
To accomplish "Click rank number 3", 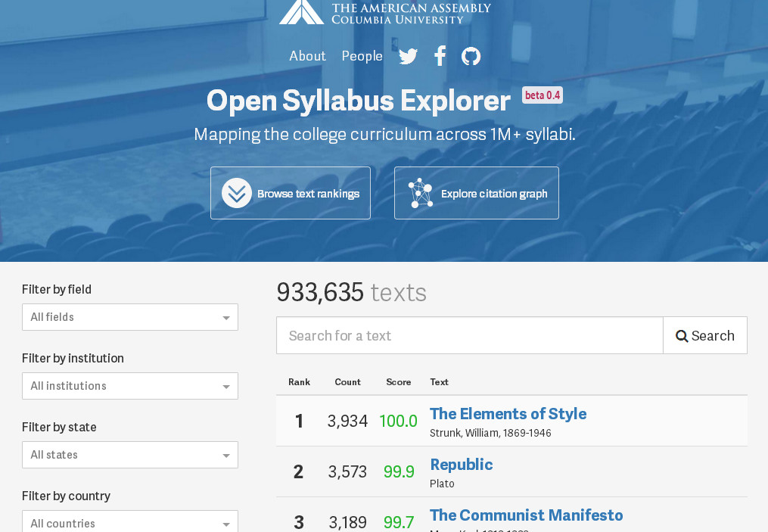I will coord(299,523).
